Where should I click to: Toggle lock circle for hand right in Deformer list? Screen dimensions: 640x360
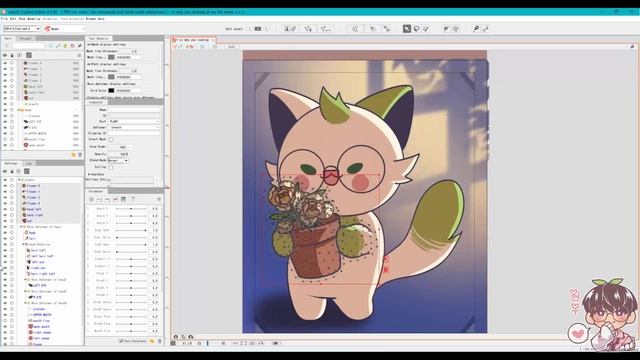tap(12, 215)
